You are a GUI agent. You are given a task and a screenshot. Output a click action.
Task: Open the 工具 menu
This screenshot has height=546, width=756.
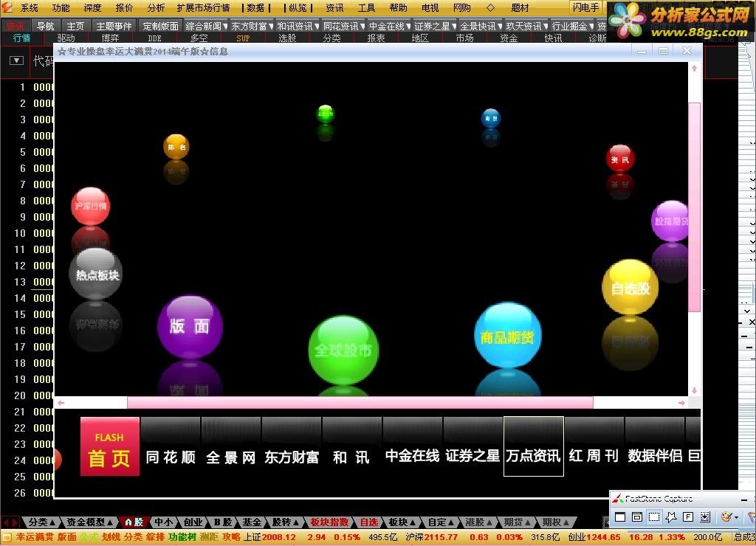tap(366, 7)
